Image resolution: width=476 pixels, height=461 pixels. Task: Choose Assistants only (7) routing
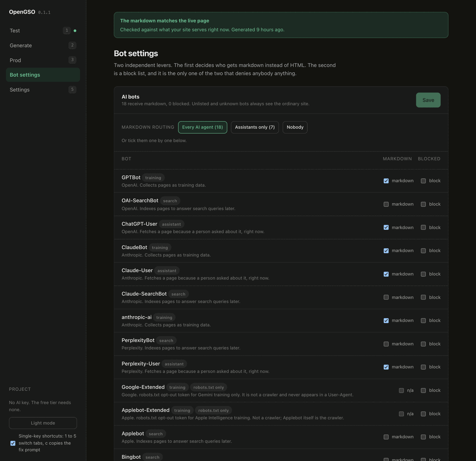pyautogui.click(x=255, y=127)
